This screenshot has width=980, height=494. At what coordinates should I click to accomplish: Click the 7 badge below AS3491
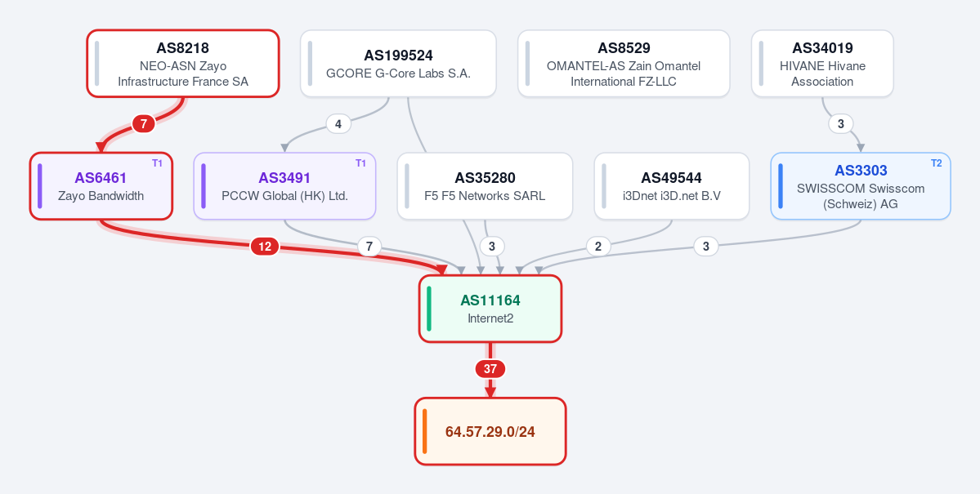point(369,247)
